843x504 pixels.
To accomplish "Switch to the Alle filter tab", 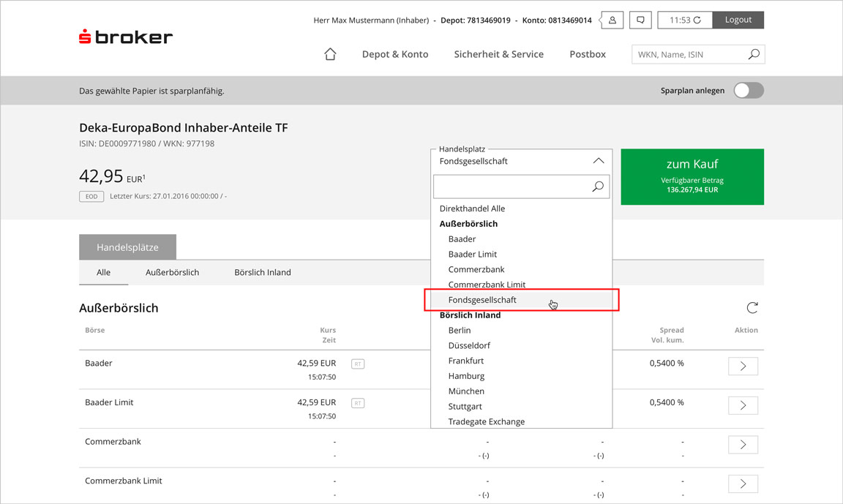I will 103,272.
